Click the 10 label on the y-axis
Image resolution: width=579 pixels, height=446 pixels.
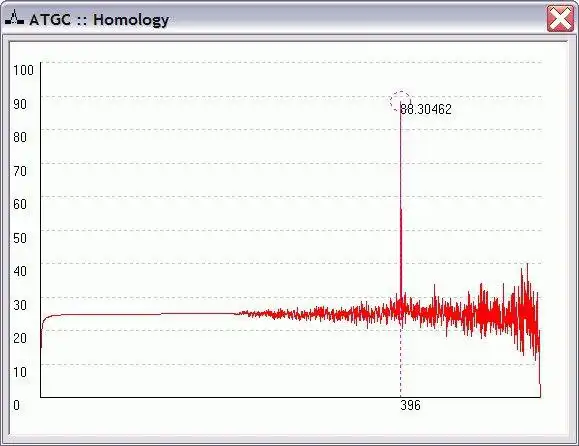tap(20, 372)
